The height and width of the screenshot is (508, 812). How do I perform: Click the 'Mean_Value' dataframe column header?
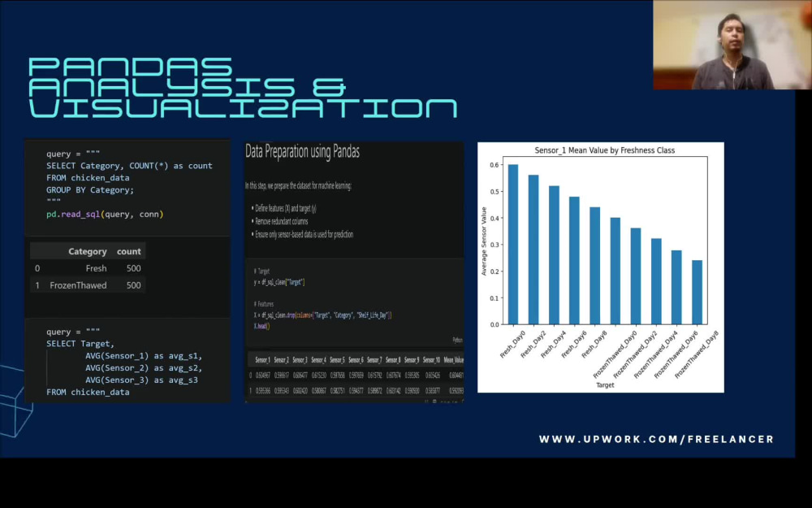coord(454,360)
